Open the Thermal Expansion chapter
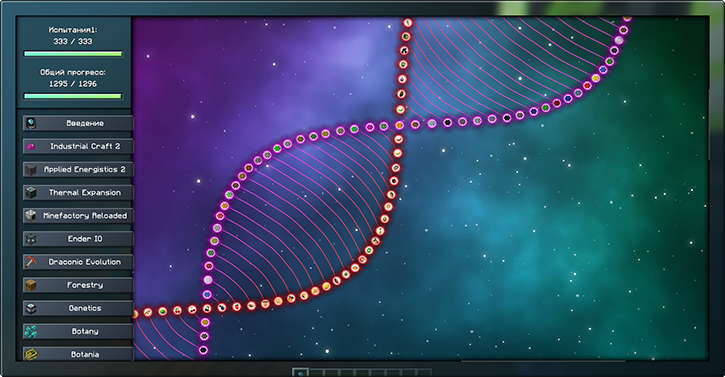This screenshot has height=377, width=725. click(78, 192)
